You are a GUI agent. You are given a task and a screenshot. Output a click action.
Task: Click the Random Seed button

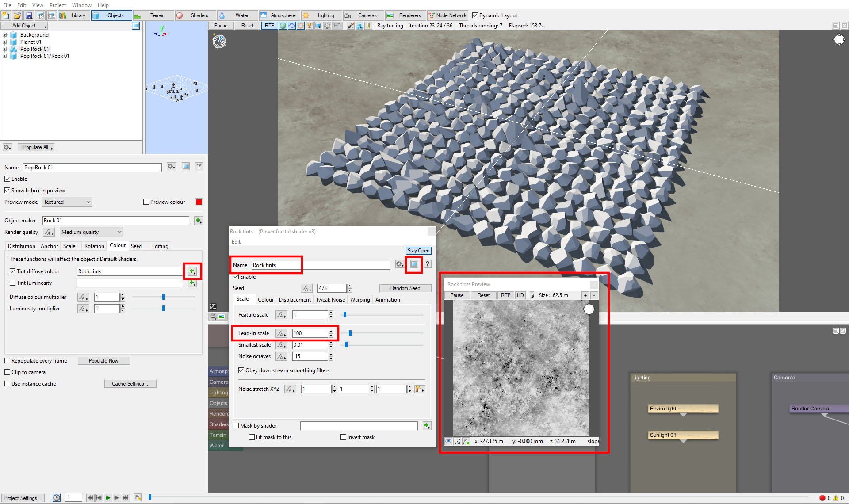point(405,288)
